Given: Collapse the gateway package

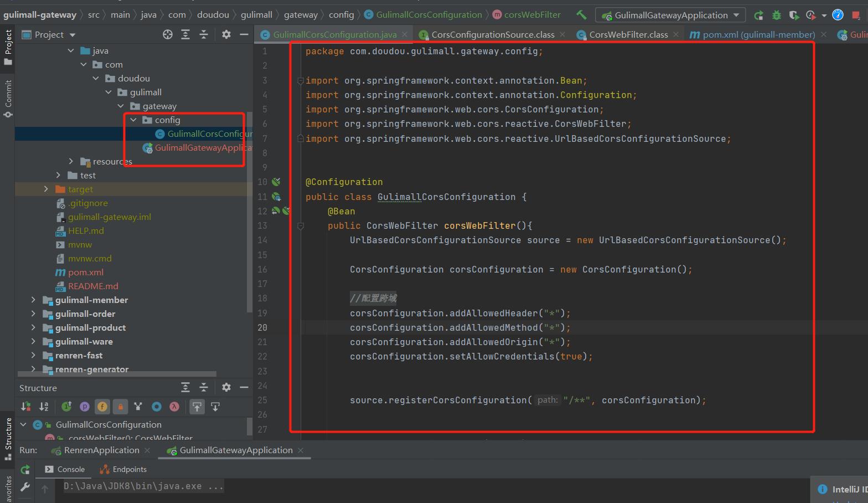Looking at the screenshot, I should [x=121, y=106].
